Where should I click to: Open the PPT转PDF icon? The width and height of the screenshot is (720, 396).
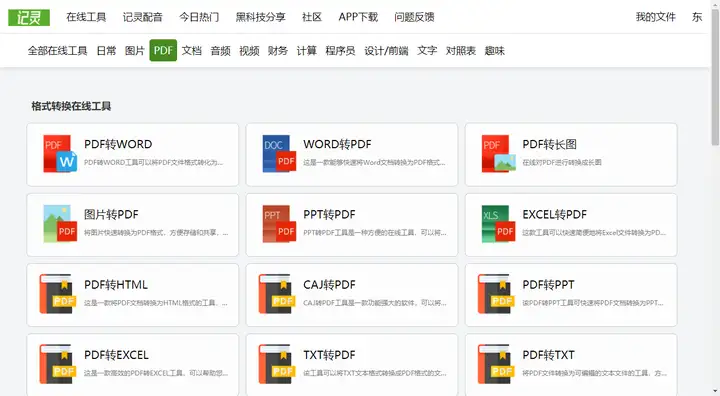coord(279,224)
